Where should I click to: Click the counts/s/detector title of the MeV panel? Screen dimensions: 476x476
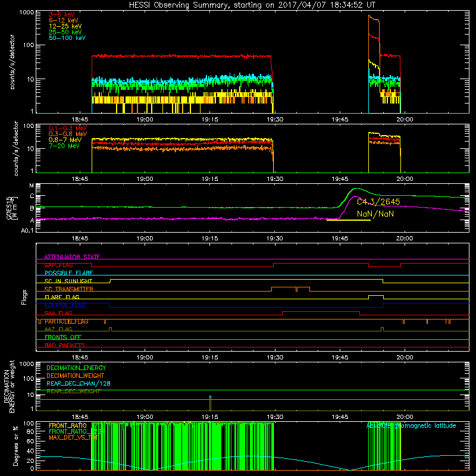(16, 148)
